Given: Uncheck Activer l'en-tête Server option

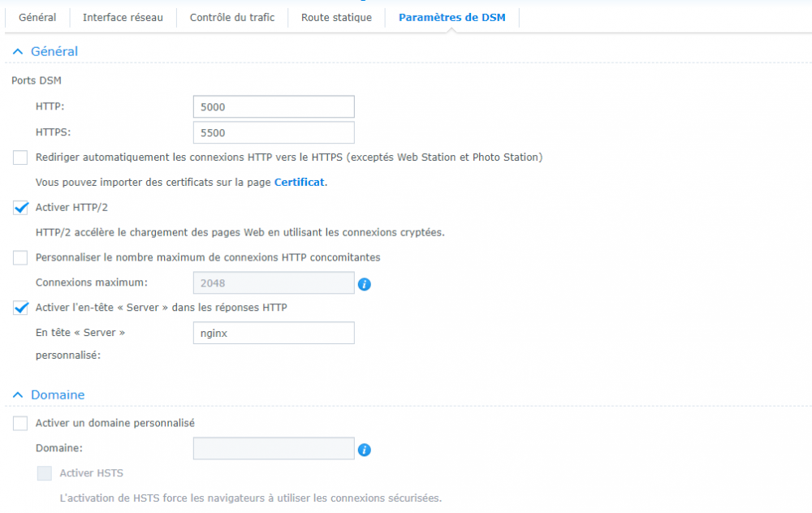Looking at the screenshot, I should click(20, 308).
